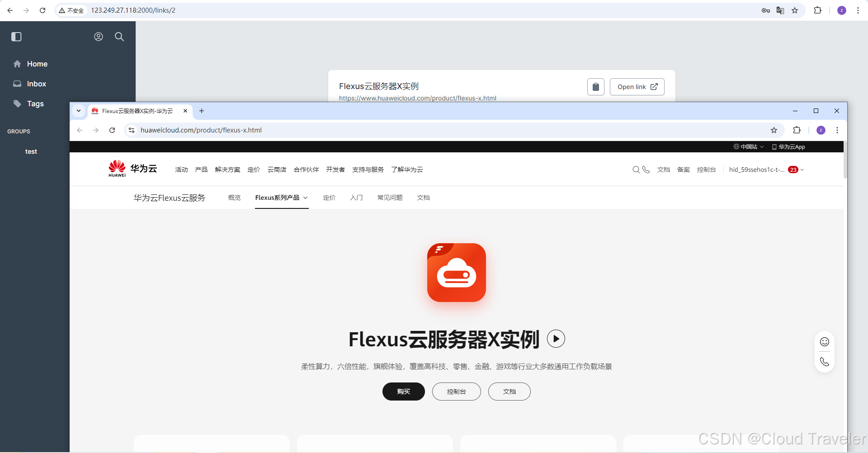Open the user account icon in sidebar
The width and height of the screenshot is (868, 453).
click(x=99, y=37)
